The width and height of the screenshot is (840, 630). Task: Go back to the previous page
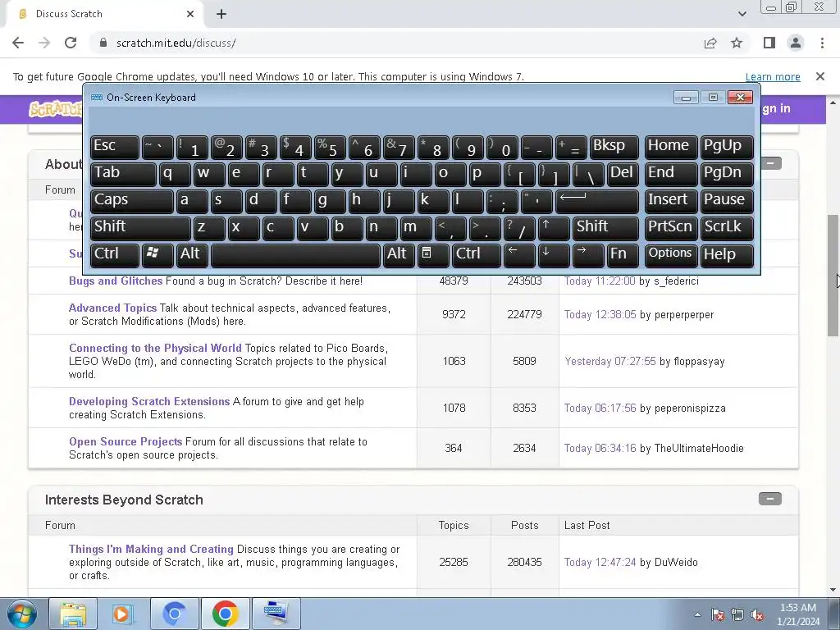(18, 43)
